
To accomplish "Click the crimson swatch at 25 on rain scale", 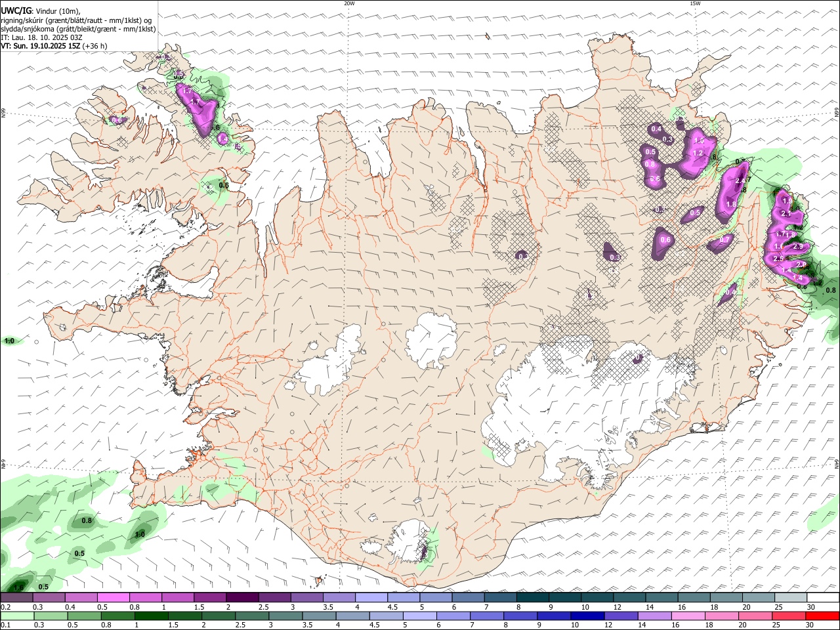I will pos(789,616).
